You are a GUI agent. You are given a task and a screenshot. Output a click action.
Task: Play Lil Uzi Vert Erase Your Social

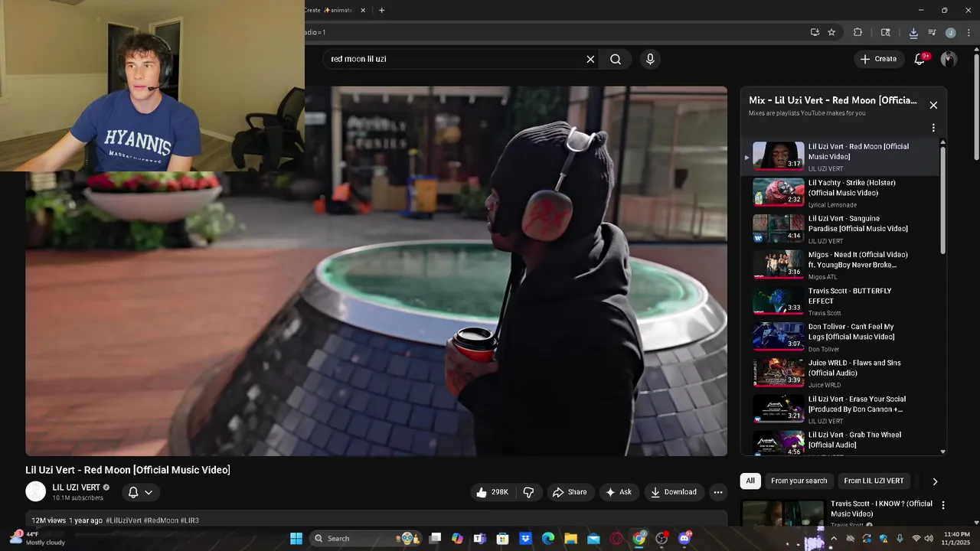[839, 409]
